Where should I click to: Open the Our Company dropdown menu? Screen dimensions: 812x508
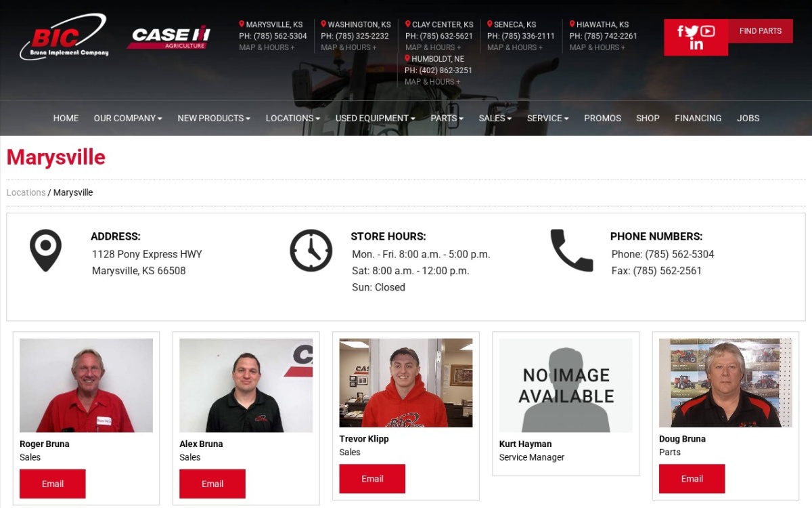(128, 118)
